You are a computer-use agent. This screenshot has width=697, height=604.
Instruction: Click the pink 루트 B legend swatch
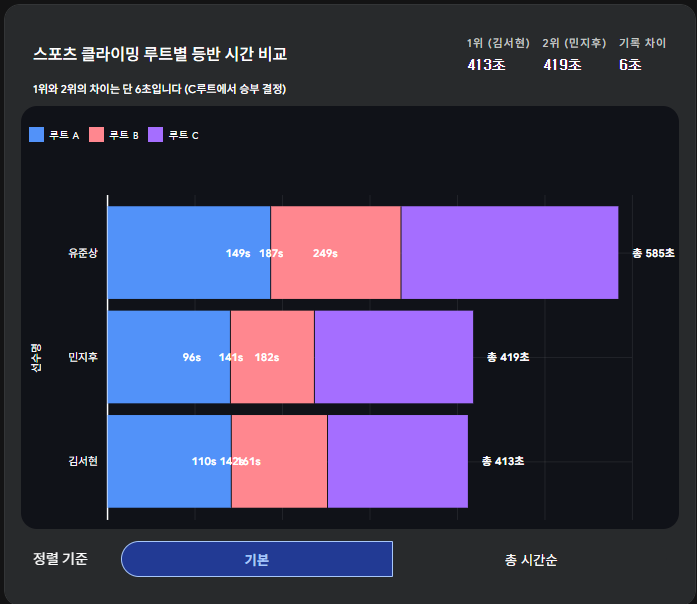click(97, 135)
